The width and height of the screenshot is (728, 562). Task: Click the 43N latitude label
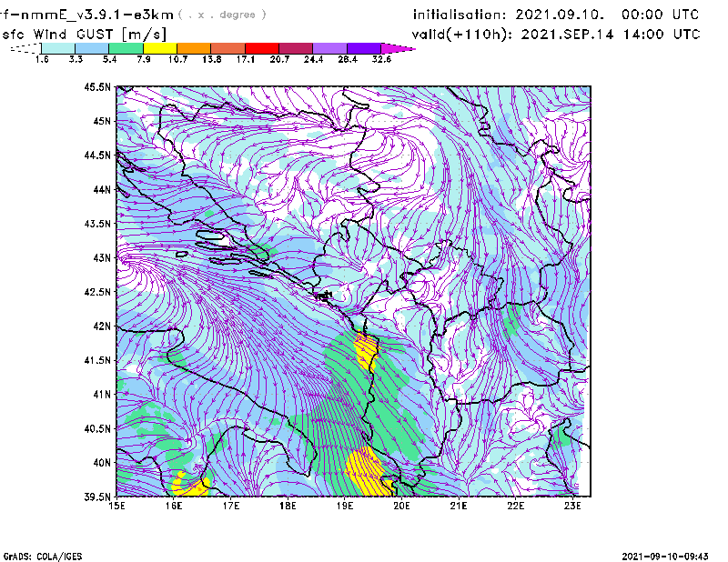(102, 257)
